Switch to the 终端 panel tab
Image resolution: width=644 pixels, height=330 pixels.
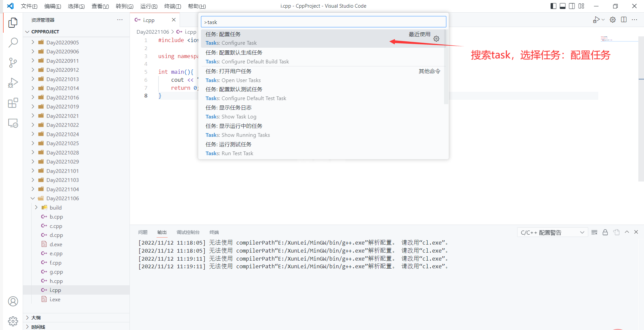click(x=214, y=232)
